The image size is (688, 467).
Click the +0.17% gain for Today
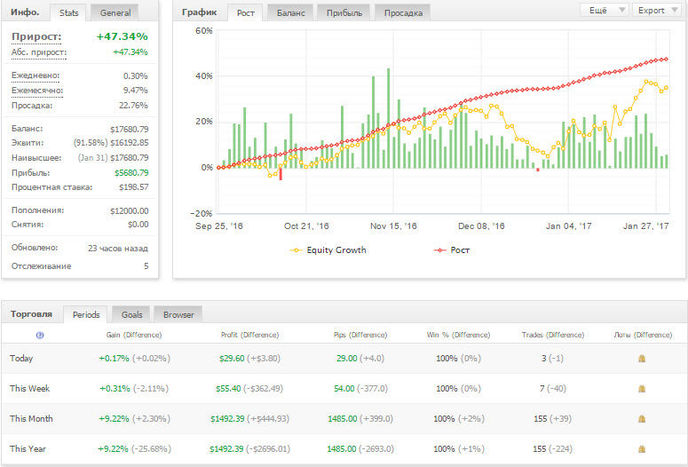pos(114,359)
